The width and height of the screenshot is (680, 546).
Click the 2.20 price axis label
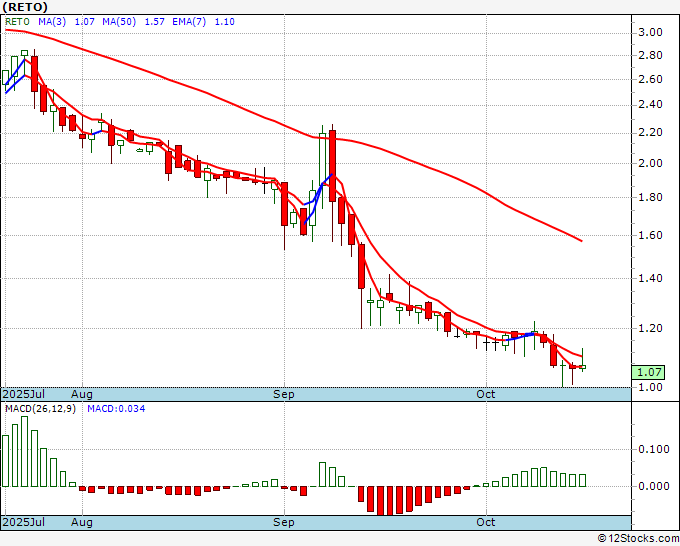tap(650, 133)
